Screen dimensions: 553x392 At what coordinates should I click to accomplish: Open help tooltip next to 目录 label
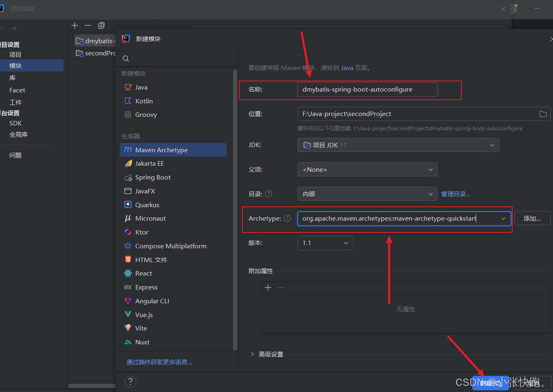[269, 194]
